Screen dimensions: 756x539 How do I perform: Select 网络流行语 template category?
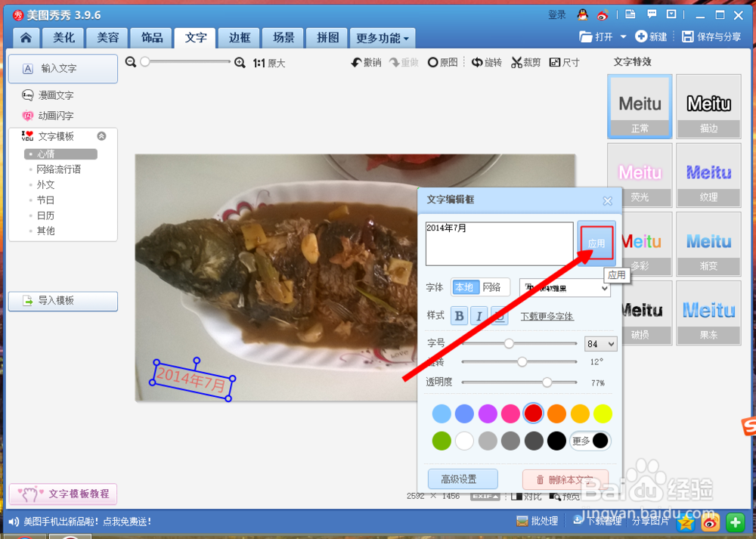(59, 169)
